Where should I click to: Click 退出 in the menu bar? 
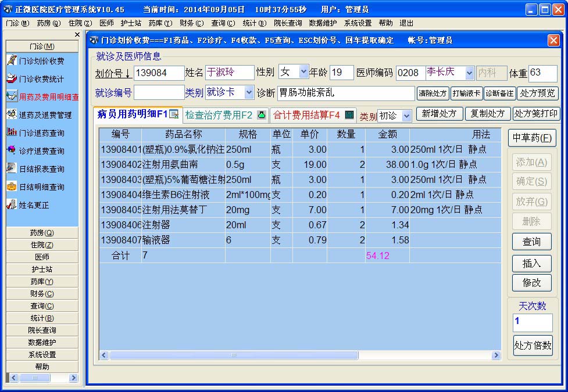[406, 23]
